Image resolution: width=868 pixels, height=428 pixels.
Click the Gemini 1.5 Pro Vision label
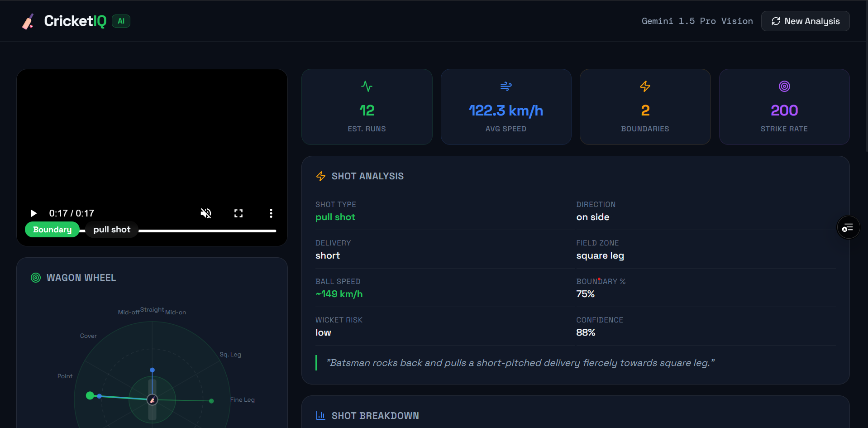[x=697, y=21]
